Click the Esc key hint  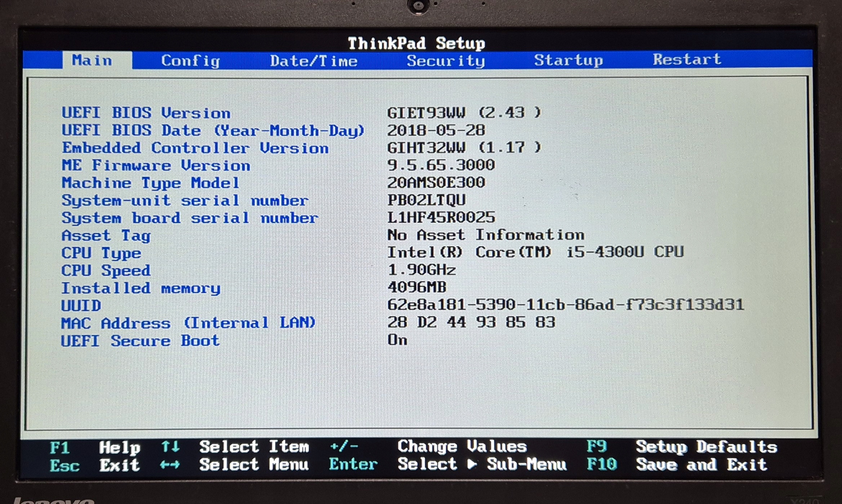65,465
